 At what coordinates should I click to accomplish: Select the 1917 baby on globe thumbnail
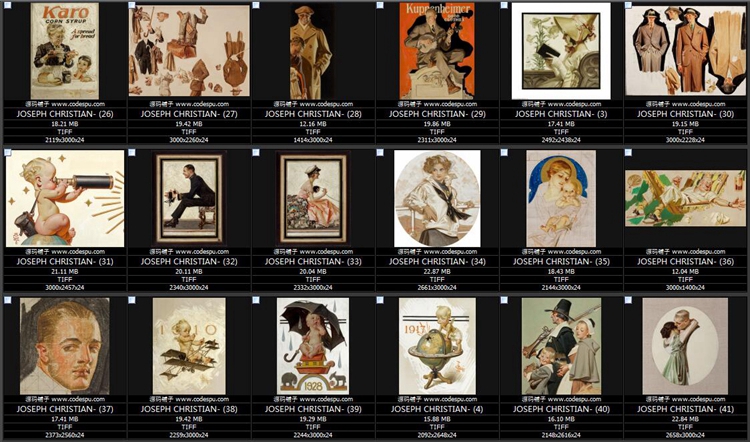(x=437, y=346)
